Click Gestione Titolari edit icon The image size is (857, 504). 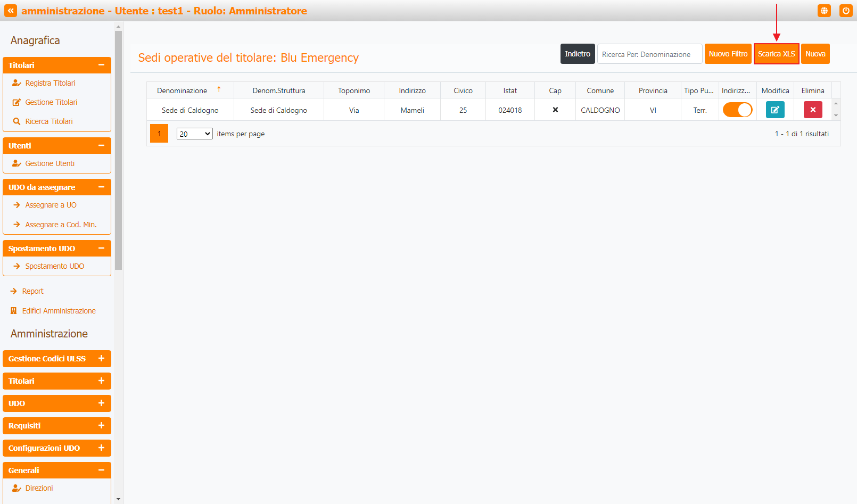click(x=17, y=102)
